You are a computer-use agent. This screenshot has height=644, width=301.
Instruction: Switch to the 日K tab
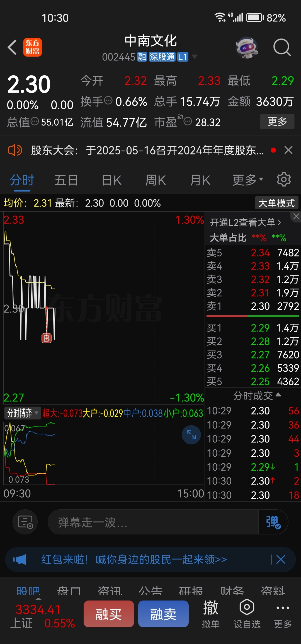[x=111, y=180]
